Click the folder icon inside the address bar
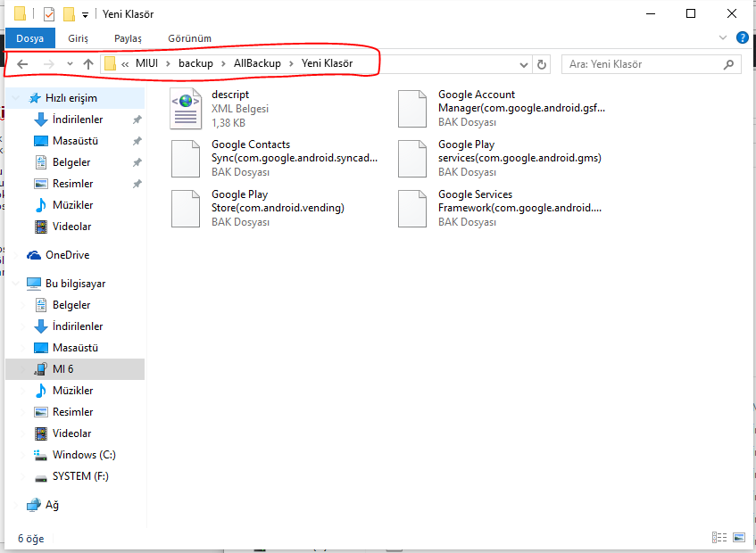 tap(111, 63)
